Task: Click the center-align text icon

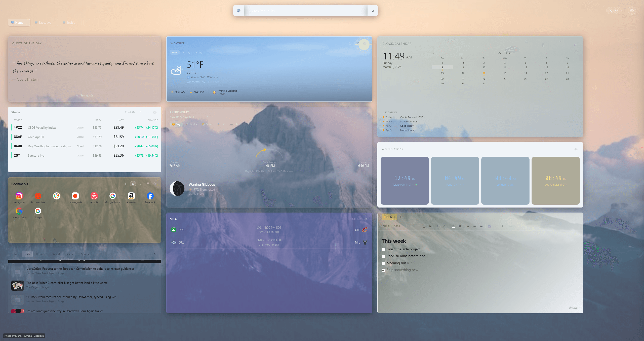Action: 474,226
